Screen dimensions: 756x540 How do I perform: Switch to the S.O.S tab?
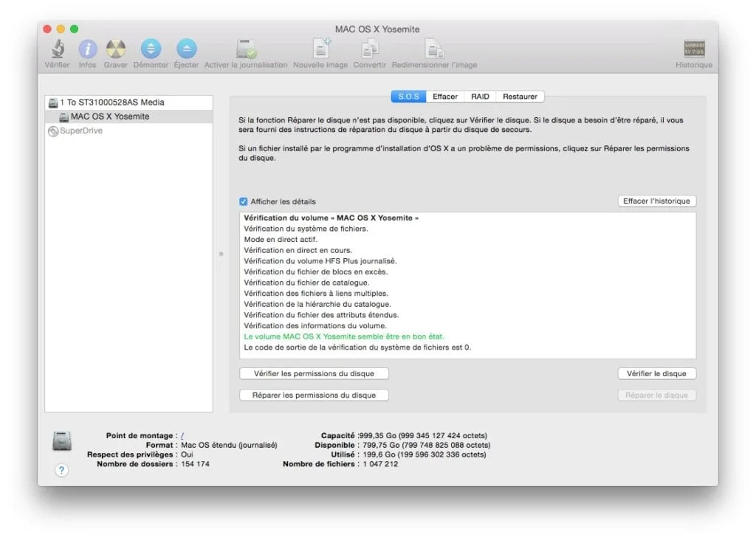408,97
